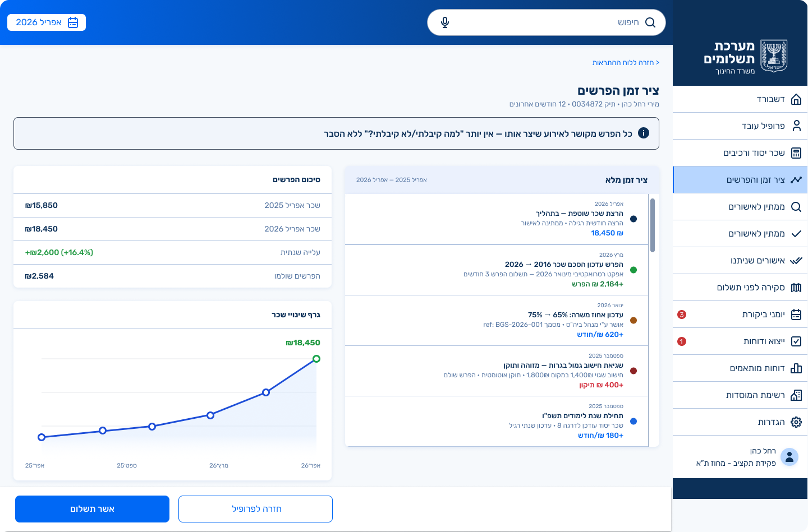The image size is (808, 532).
Task: Click +2,184 ₪ הפרש amount
Action: (x=598, y=284)
